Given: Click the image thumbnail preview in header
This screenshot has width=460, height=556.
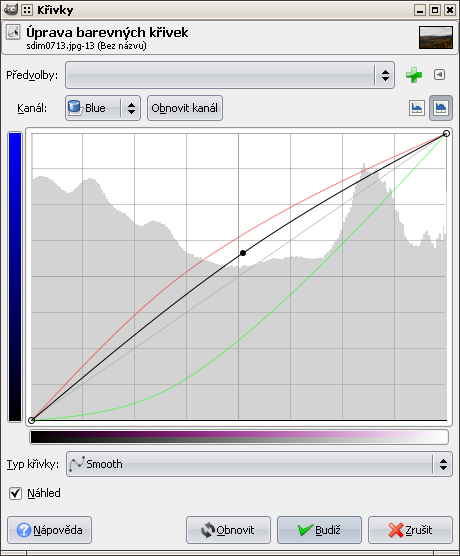Looking at the screenshot, I should [x=436, y=37].
